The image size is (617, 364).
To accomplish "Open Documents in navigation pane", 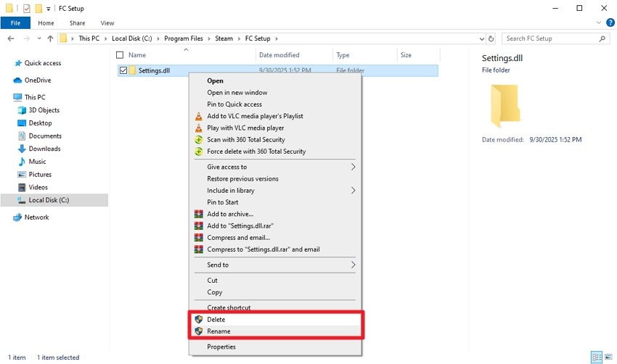I will tap(45, 136).
